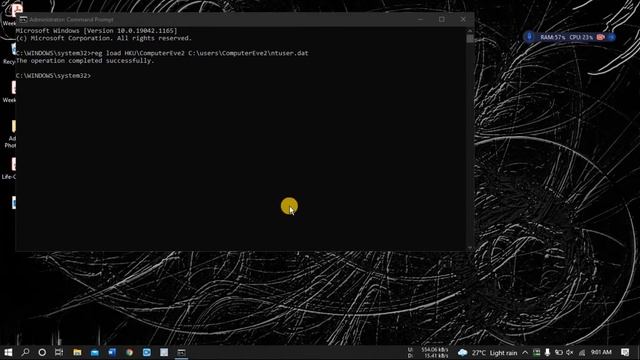This screenshot has height=360, width=640.
Task: Open the Command Prompt window system icon
Action: [23, 19]
